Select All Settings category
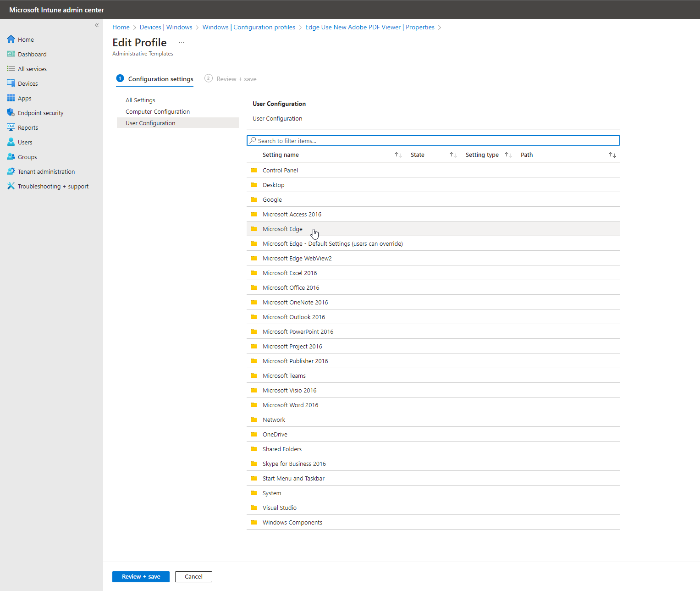 (x=140, y=100)
